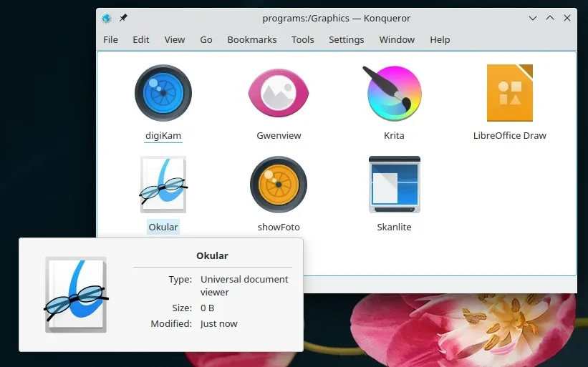Open the Help menu
Image resolution: width=588 pixels, height=367 pixels.
click(440, 39)
